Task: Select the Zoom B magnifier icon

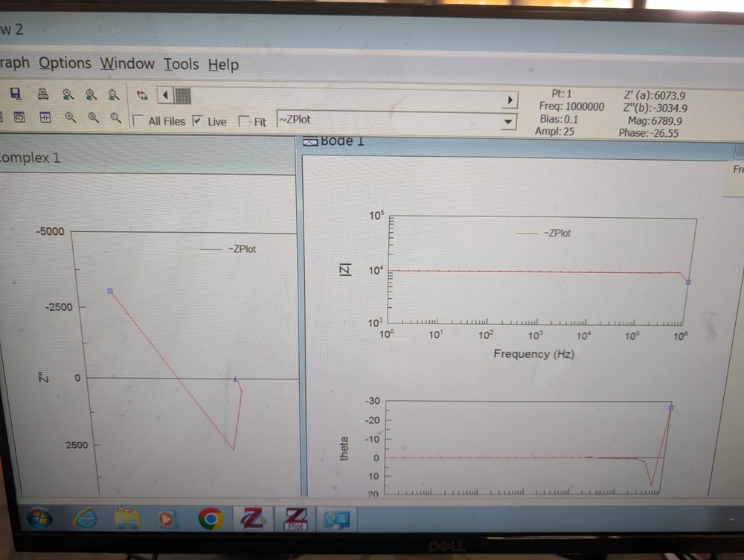Action: [x=91, y=94]
